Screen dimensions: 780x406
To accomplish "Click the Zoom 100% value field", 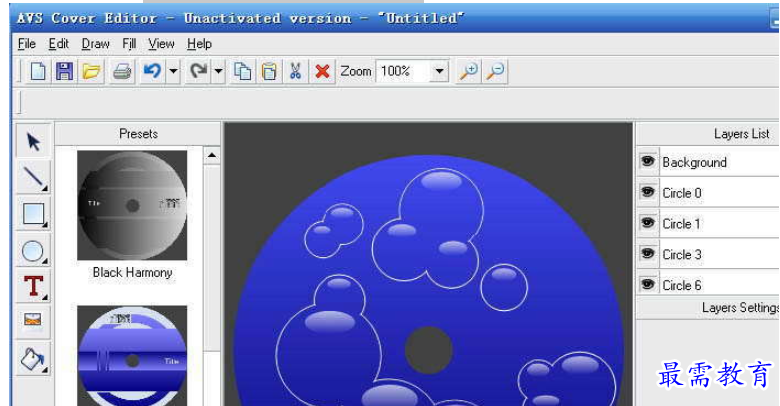I will coord(403,71).
